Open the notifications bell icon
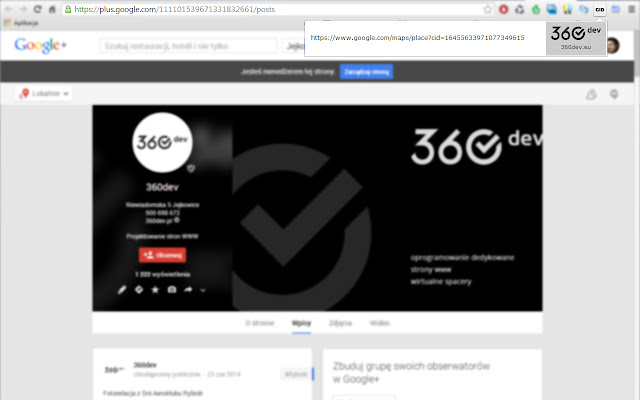Viewport: 640px width, 400px height. (x=591, y=95)
